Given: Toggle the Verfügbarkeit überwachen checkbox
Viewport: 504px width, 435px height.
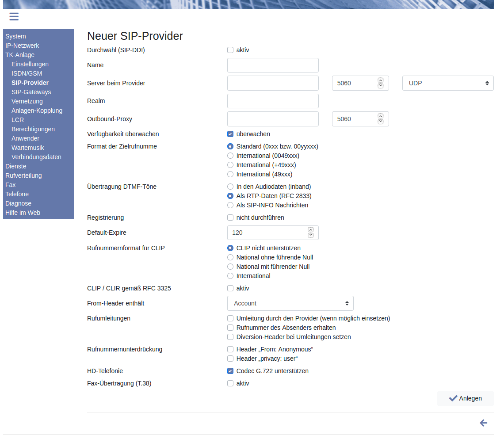Looking at the screenshot, I should tap(230, 134).
